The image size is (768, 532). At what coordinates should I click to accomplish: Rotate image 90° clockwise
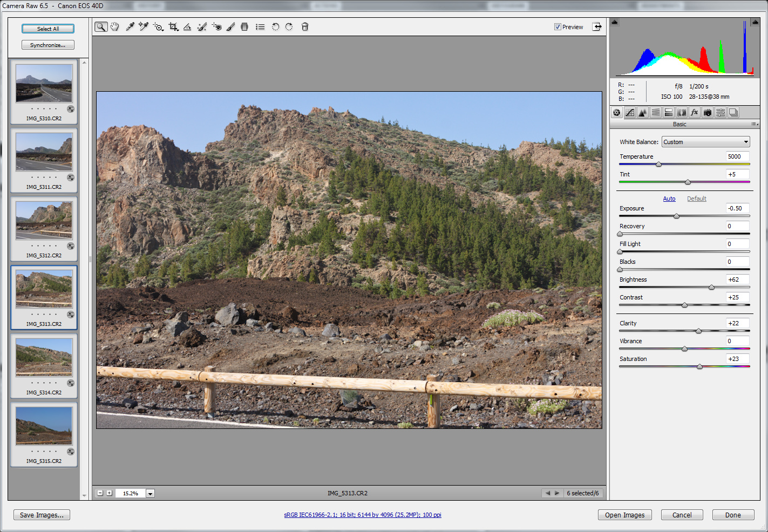coord(289,27)
